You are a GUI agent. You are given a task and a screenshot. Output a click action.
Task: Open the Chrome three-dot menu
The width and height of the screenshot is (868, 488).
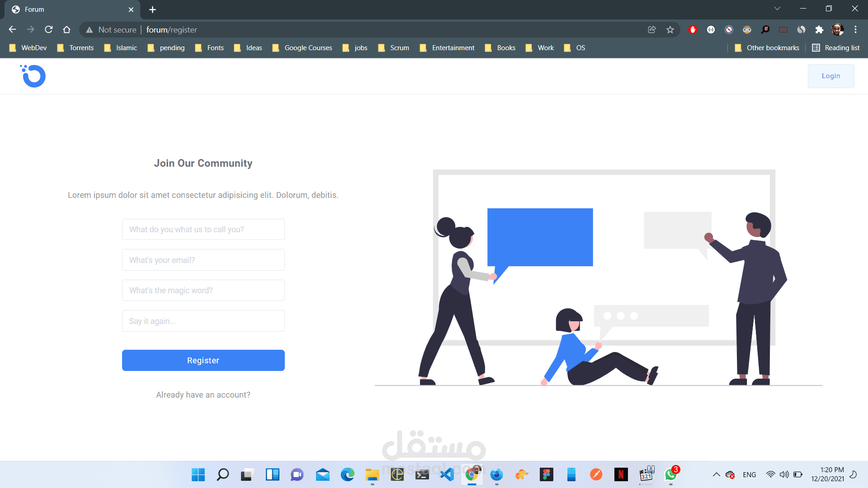tap(855, 30)
